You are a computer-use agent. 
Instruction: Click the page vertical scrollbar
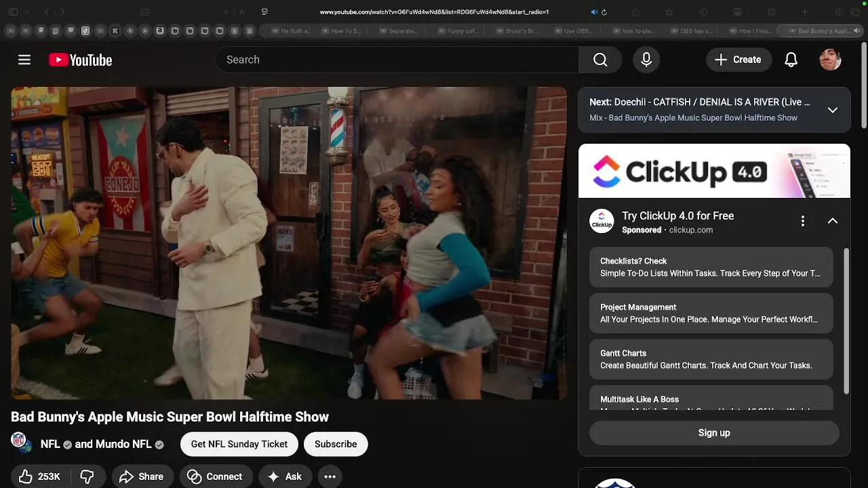pyautogui.click(x=864, y=84)
